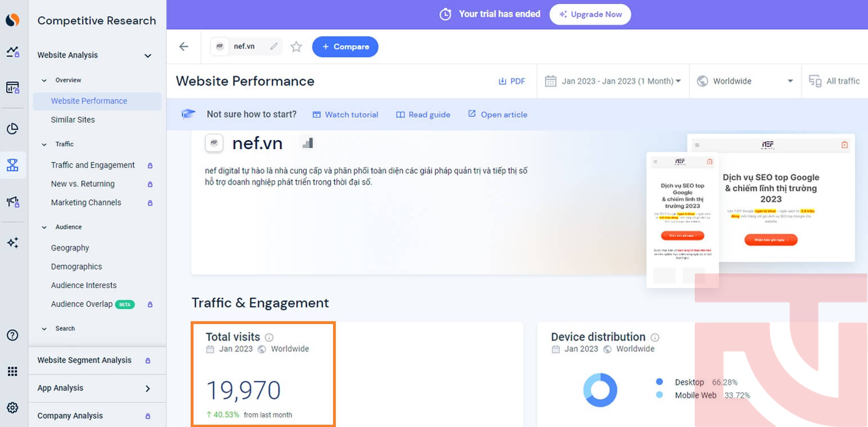This screenshot has height=427, width=868.
Task: Click the nef.vn site favicon in header card
Action: tap(214, 143)
